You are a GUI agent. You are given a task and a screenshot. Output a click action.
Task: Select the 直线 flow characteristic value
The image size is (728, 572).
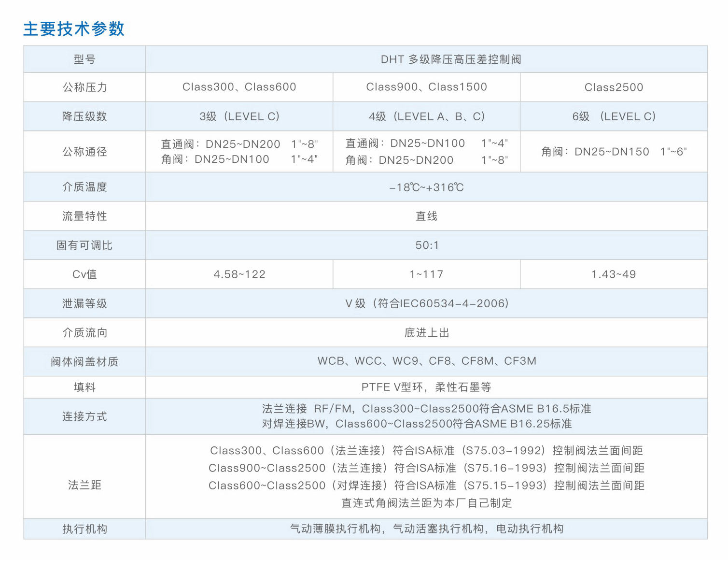(x=426, y=216)
